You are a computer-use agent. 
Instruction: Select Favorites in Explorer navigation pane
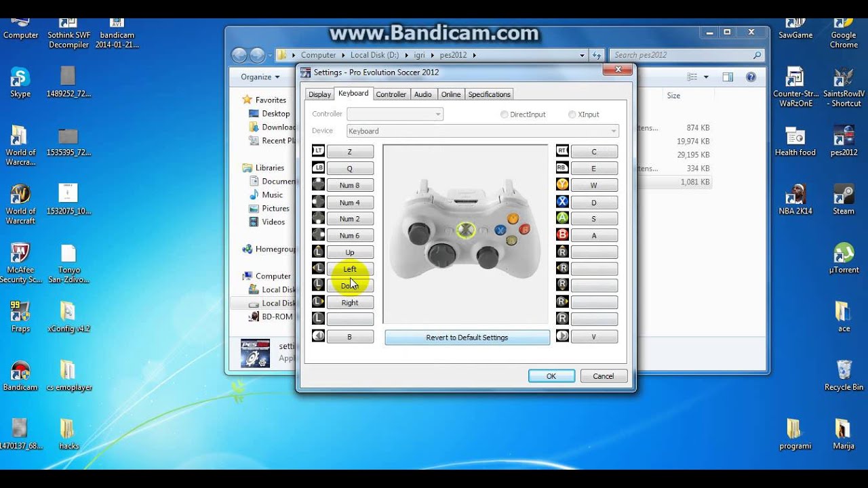pos(271,100)
